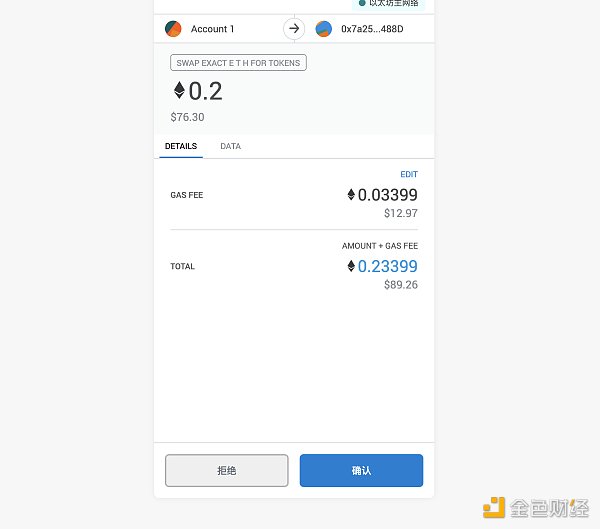Image resolution: width=600 pixels, height=529 pixels.
Task: Click the recipient 0x7a25...488D avatar icon
Action: pos(323,29)
